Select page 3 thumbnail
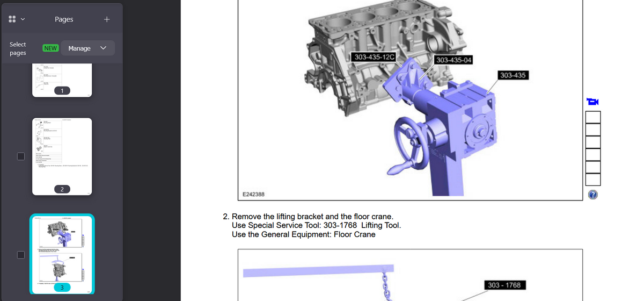644x301 pixels. (x=62, y=254)
